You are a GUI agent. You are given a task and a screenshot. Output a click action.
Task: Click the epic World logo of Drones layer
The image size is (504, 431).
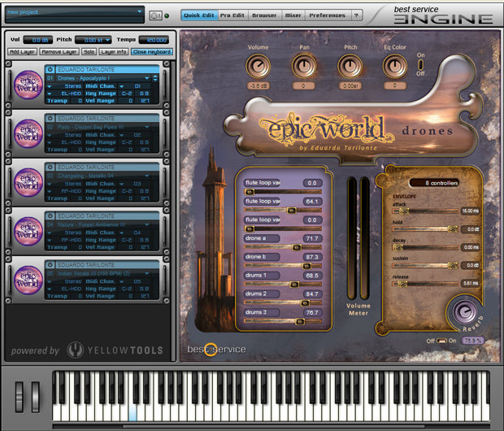28,87
